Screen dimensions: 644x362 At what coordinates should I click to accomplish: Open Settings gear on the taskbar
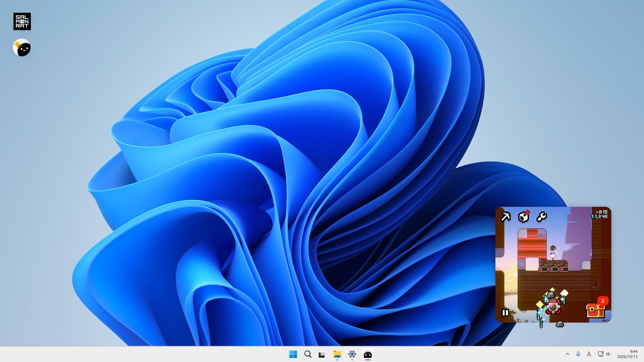[x=352, y=354]
